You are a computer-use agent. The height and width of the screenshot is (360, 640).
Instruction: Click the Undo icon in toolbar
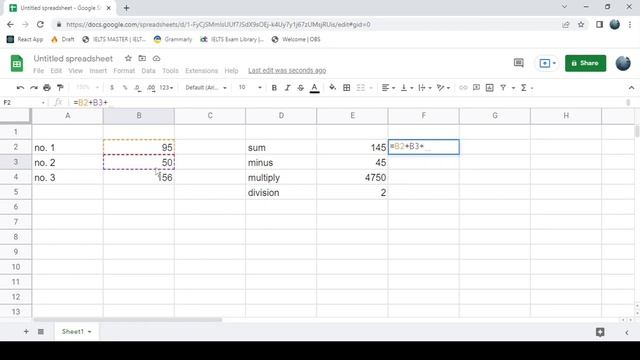[x=20, y=88]
